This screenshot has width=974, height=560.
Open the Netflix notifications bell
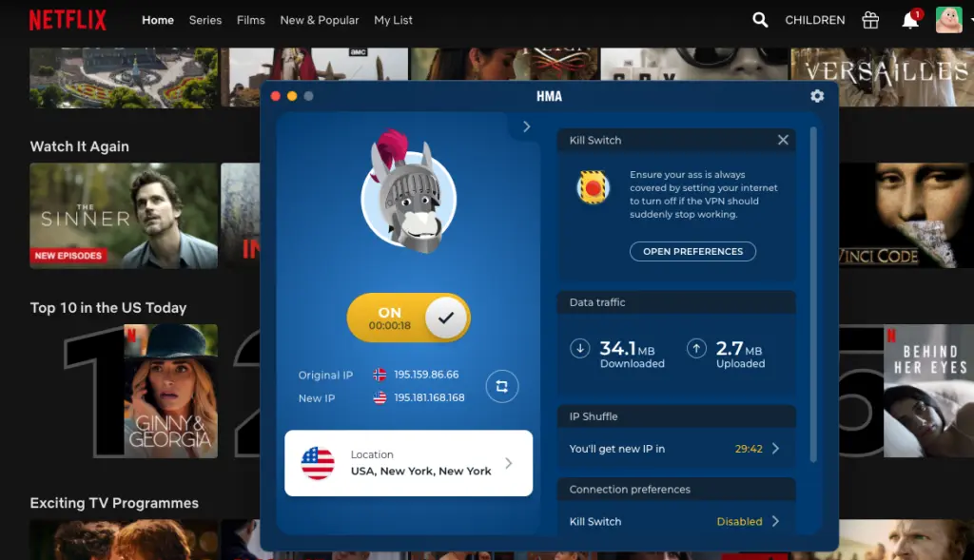point(910,20)
